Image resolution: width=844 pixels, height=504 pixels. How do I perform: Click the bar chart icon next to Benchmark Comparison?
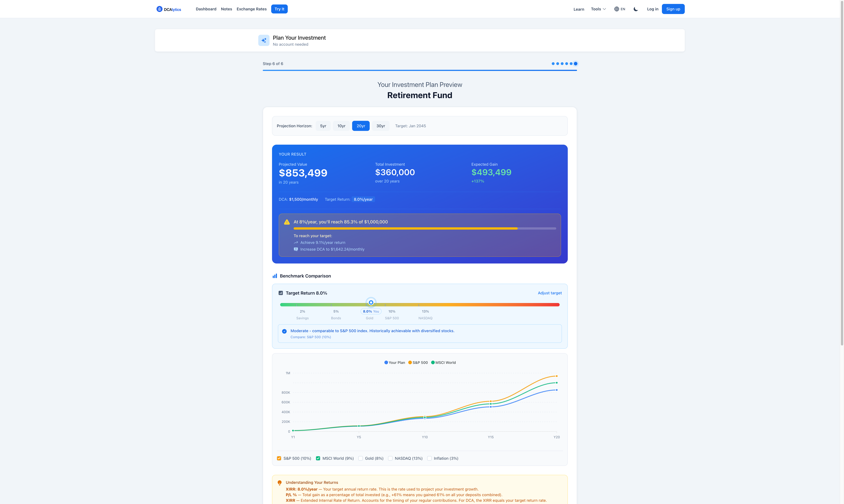pos(275,276)
